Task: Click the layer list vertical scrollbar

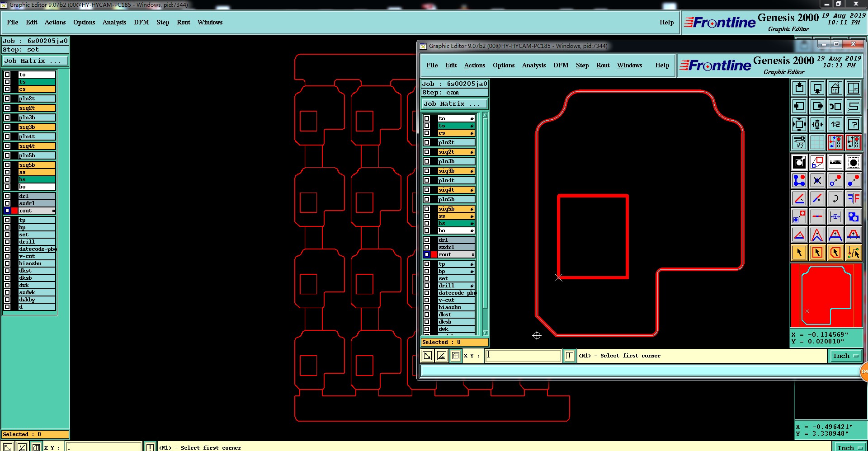Action: point(485,224)
